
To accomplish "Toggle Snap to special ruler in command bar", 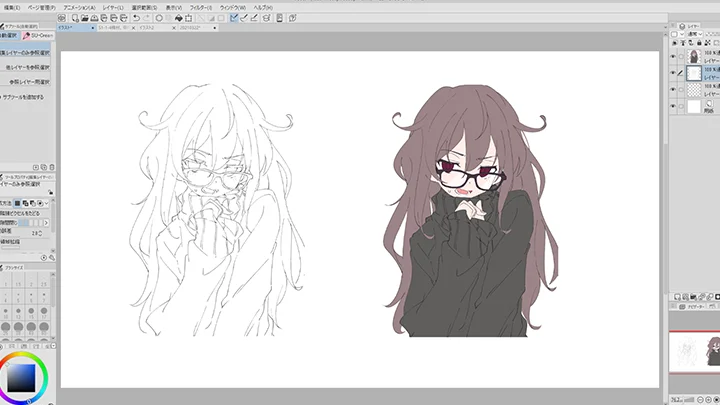I will pyautogui.click(x=244, y=18).
